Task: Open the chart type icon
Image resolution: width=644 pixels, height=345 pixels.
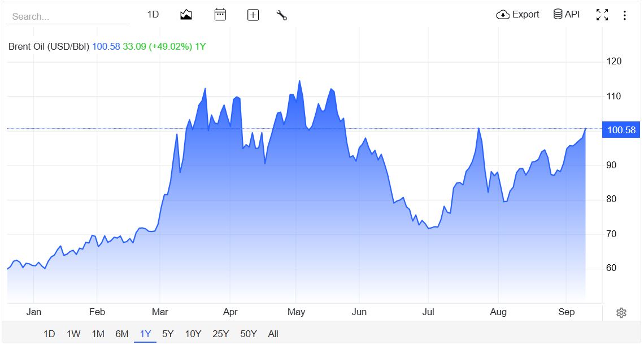Action: pyautogui.click(x=186, y=15)
